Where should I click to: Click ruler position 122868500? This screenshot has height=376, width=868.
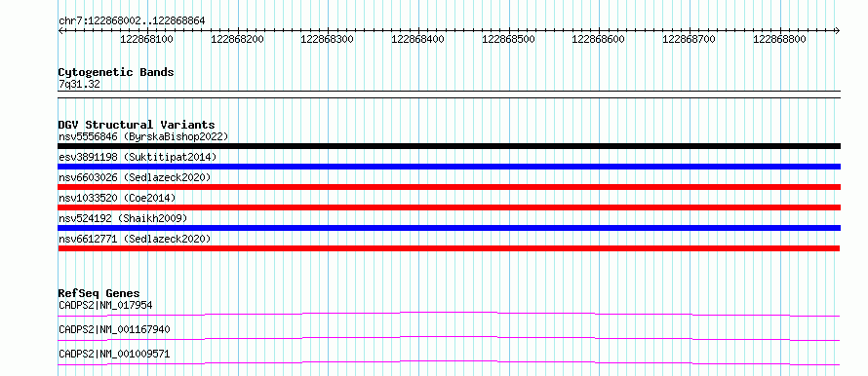pyautogui.click(x=509, y=39)
